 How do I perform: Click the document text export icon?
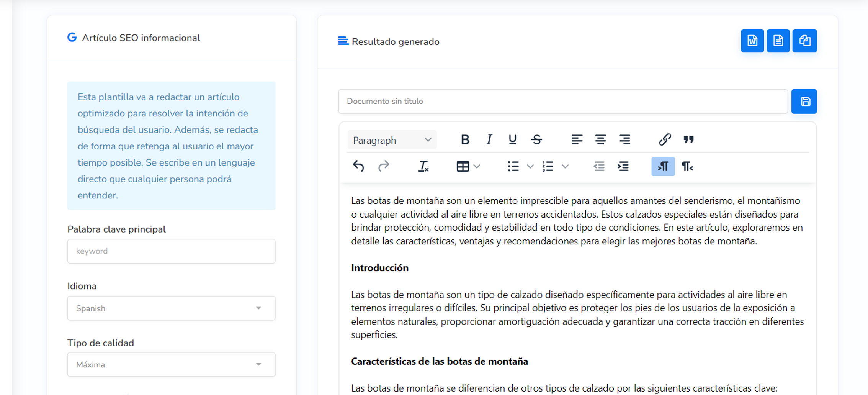[x=778, y=41]
